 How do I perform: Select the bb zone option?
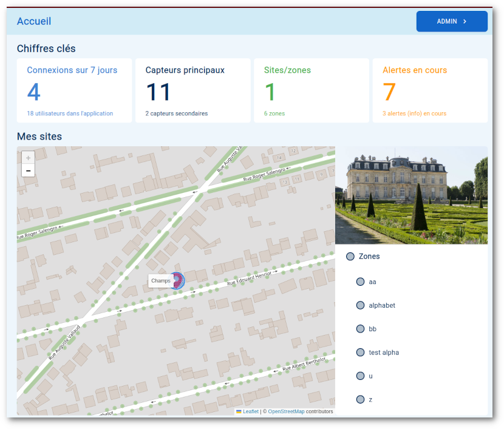pos(360,329)
